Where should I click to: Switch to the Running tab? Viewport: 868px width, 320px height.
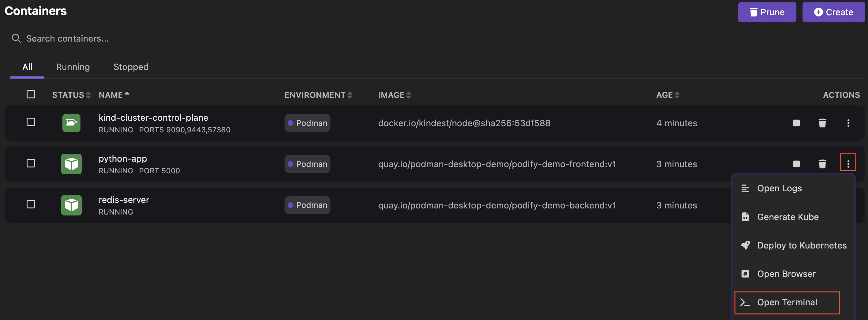73,67
